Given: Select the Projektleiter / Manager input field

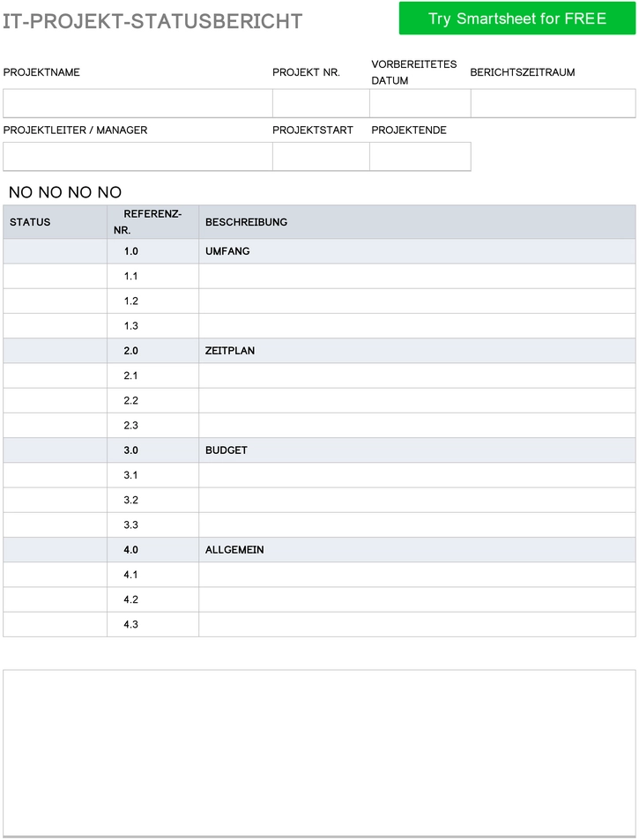Looking at the screenshot, I should 137,156.
